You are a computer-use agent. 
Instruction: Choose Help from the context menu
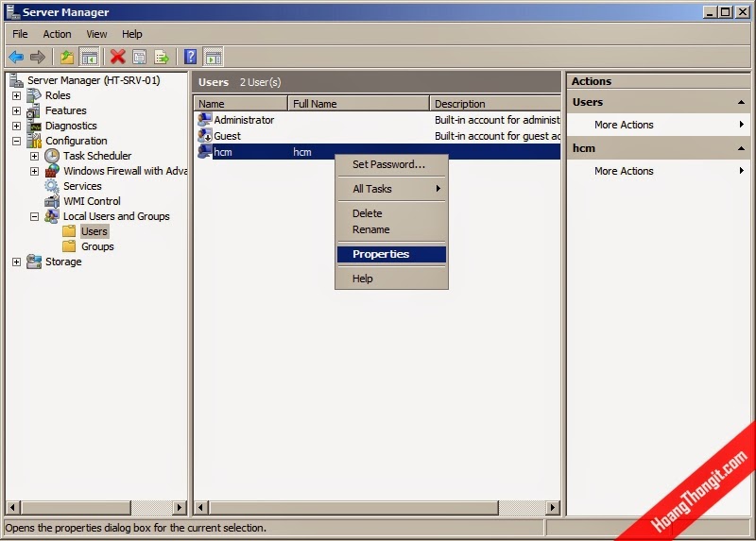(391, 279)
